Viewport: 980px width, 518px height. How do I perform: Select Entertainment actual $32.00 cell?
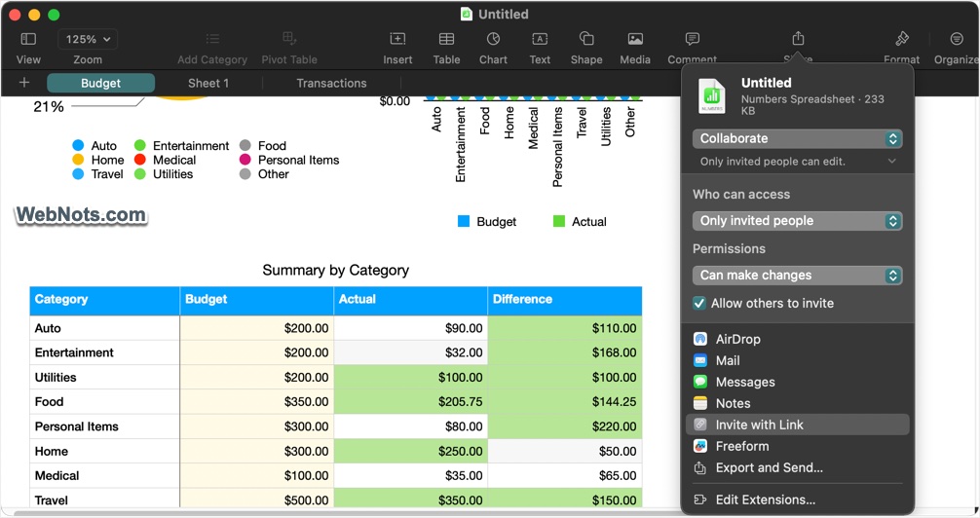coord(411,352)
